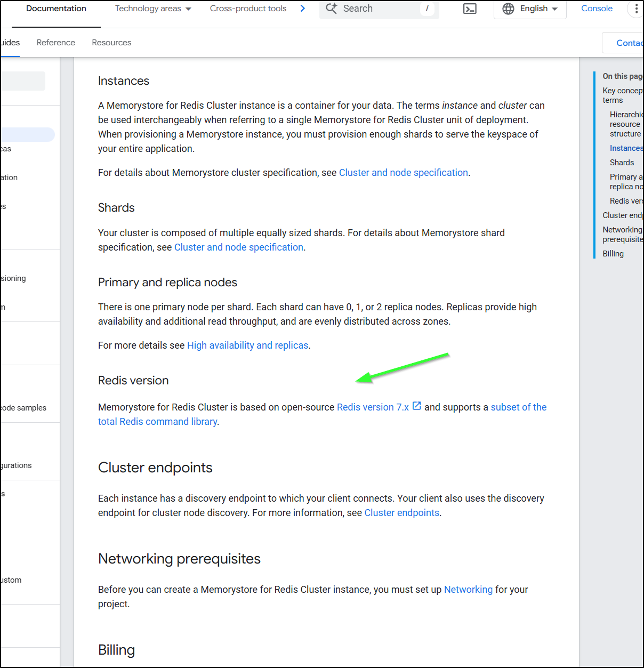This screenshot has height=668, width=644.
Task: Select Instances in the page outline
Action: tap(626, 148)
